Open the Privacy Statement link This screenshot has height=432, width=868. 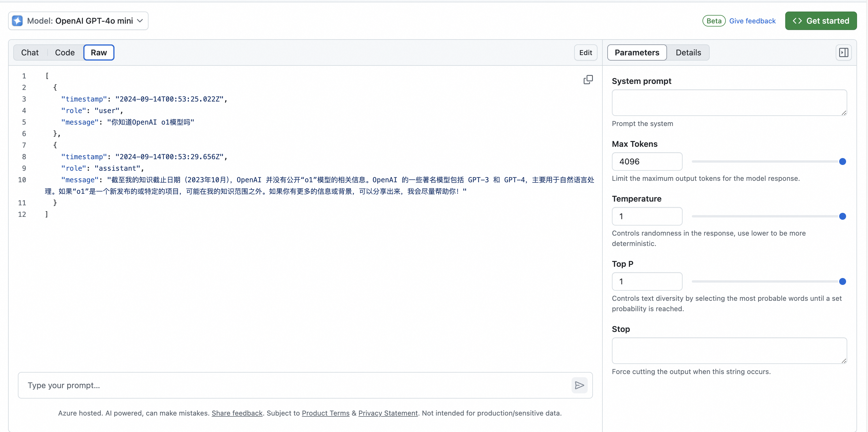388,413
